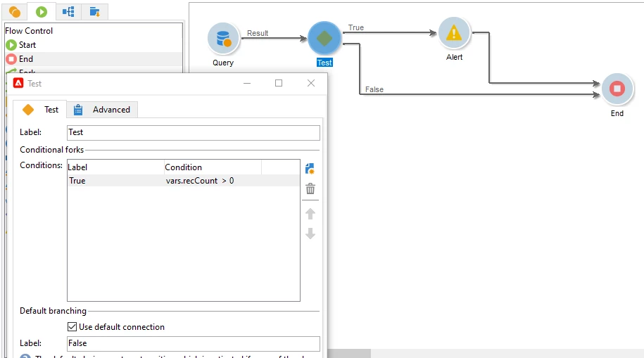Select the Test diamond node in the workflow

324,38
